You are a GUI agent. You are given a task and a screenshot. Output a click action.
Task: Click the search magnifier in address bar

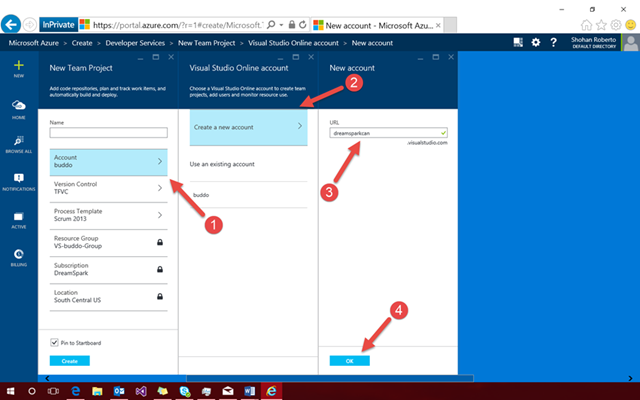click(271, 25)
